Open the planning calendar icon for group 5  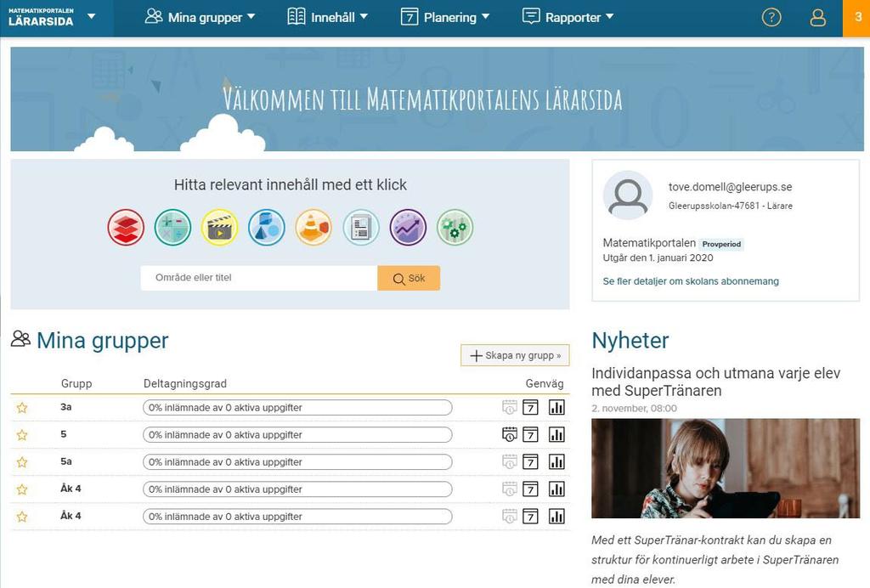[530, 434]
